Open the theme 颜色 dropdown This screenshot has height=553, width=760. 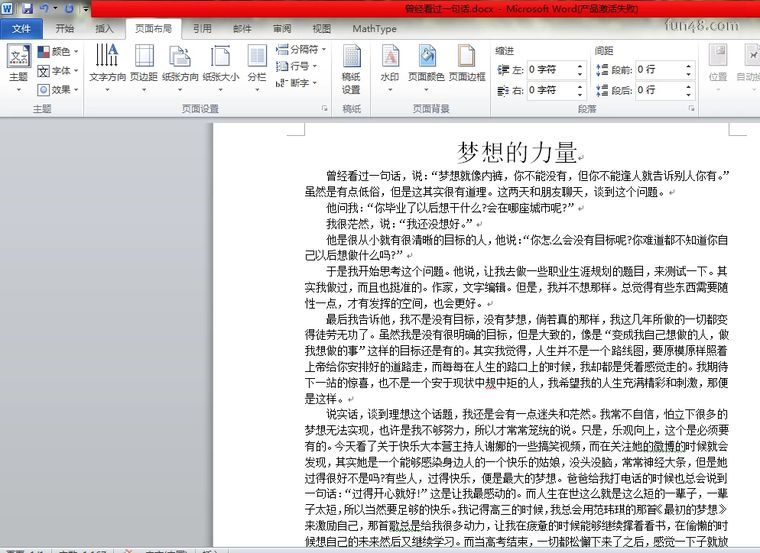(58, 51)
